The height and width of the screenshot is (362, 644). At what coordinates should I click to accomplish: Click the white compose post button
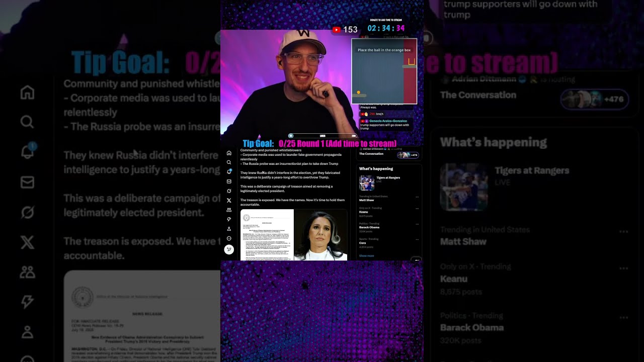pos(229,249)
